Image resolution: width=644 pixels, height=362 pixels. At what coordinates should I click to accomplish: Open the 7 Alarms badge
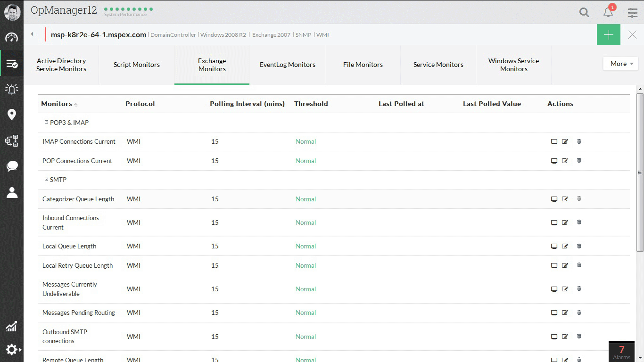coord(621,352)
